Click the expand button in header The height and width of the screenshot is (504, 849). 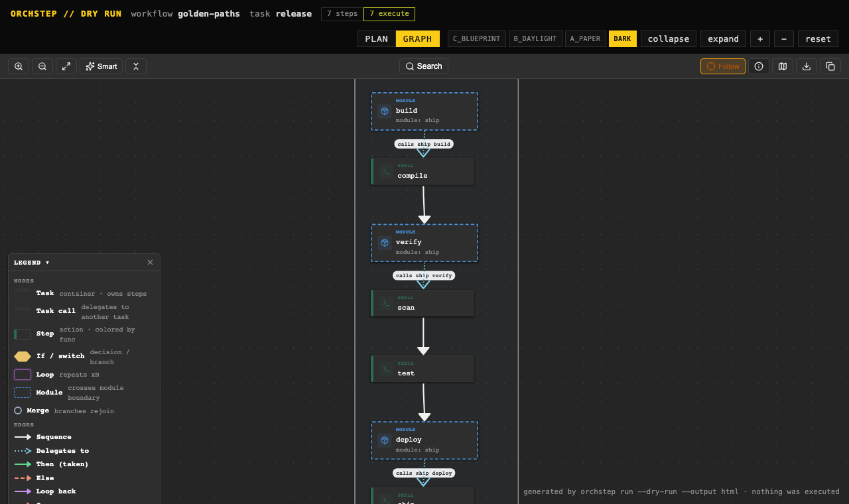(723, 38)
